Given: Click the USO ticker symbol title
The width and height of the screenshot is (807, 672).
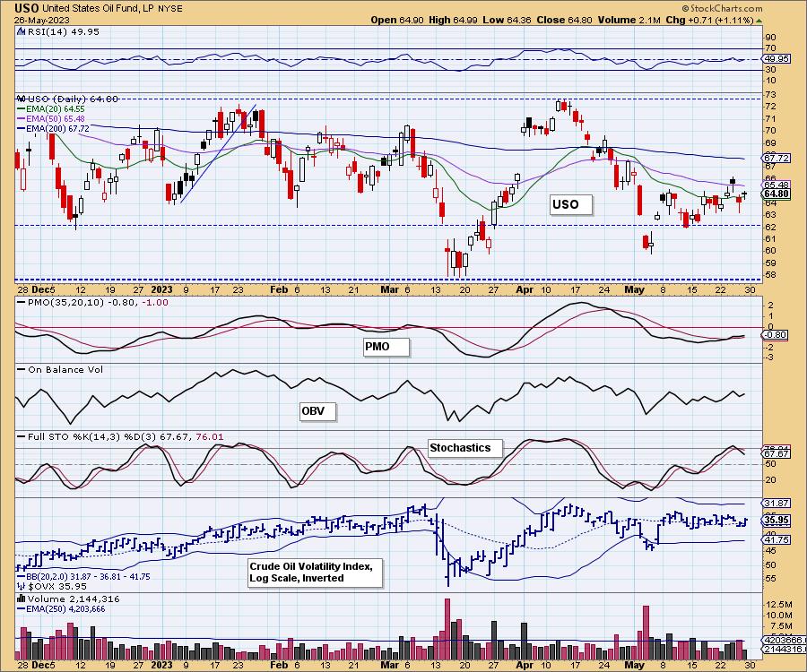Looking at the screenshot, I should point(26,8).
